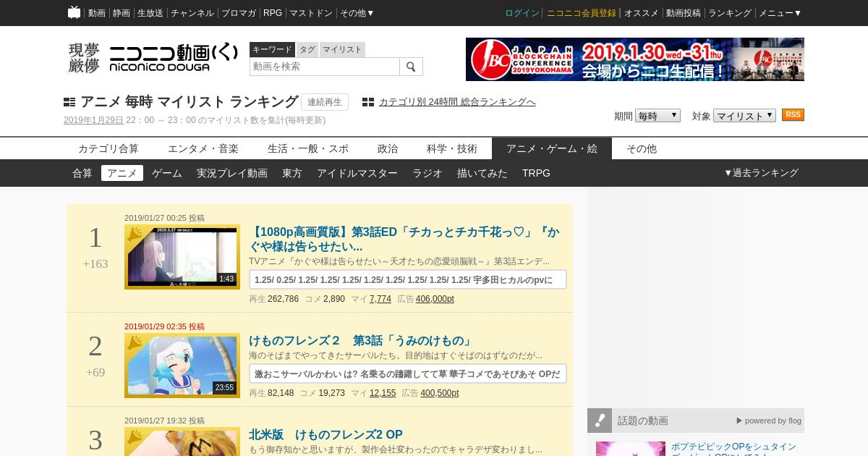The image size is (868, 456).
Task: Click the 動画を検索 search input
Action: 325,67
